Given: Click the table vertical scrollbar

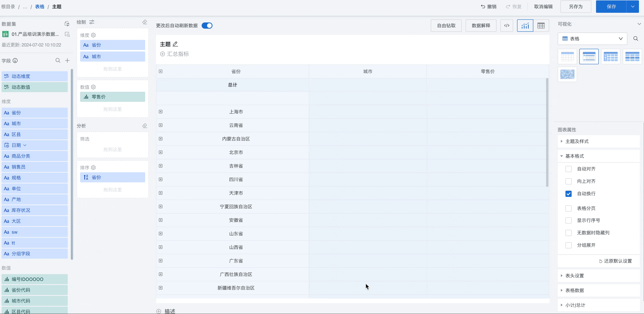Looking at the screenshot, I should [547, 132].
